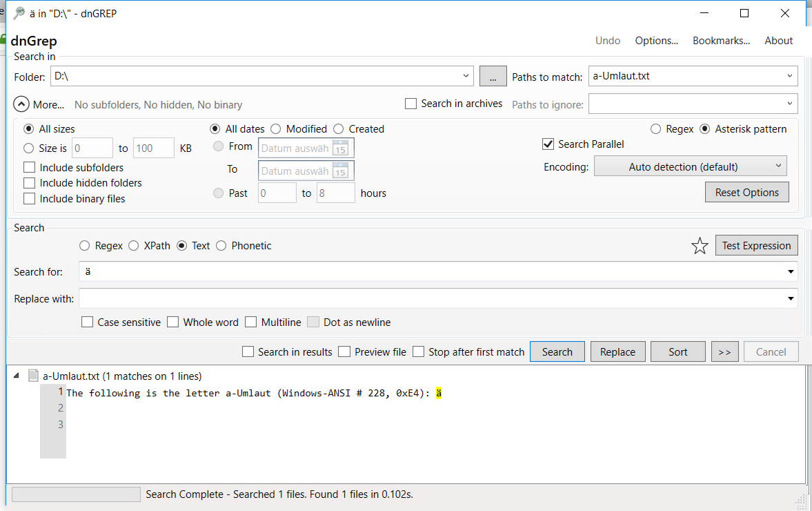
Task: Click Reset Options
Action: (x=746, y=191)
